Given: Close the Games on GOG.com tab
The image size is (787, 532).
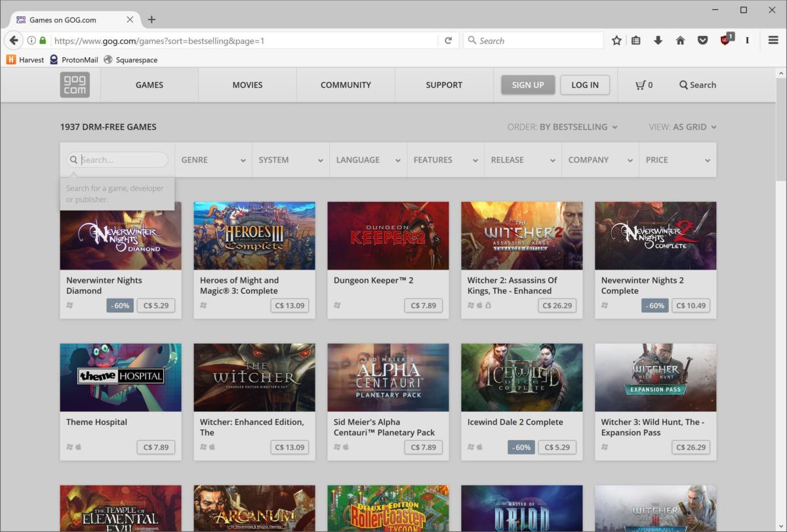Looking at the screenshot, I should pos(130,20).
